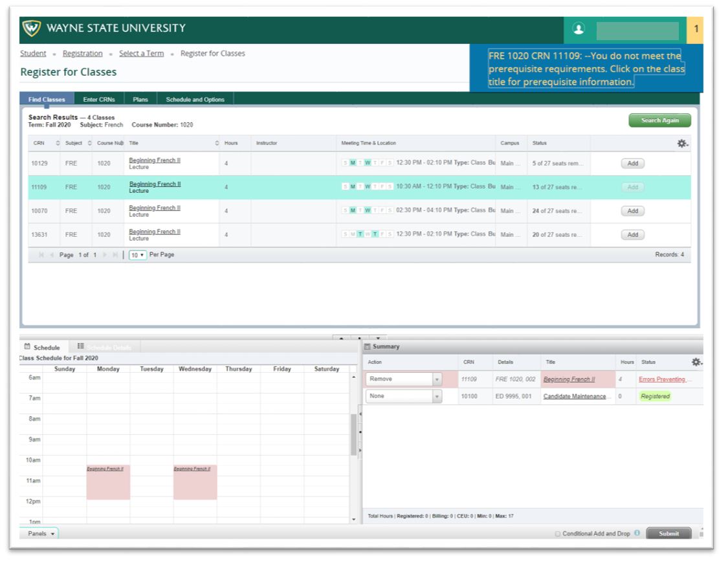Enable Conditional Add and Drop checkbox
Screen dimensions: 728x567
pyautogui.click(x=558, y=534)
